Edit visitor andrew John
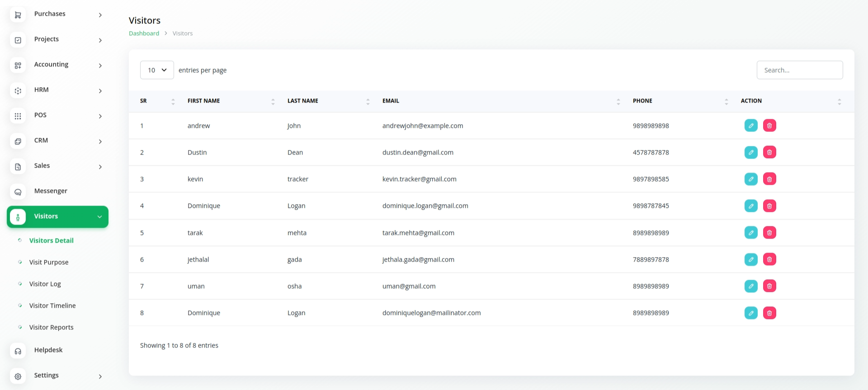This screenshot has height=390, width=868. point(751,126)
